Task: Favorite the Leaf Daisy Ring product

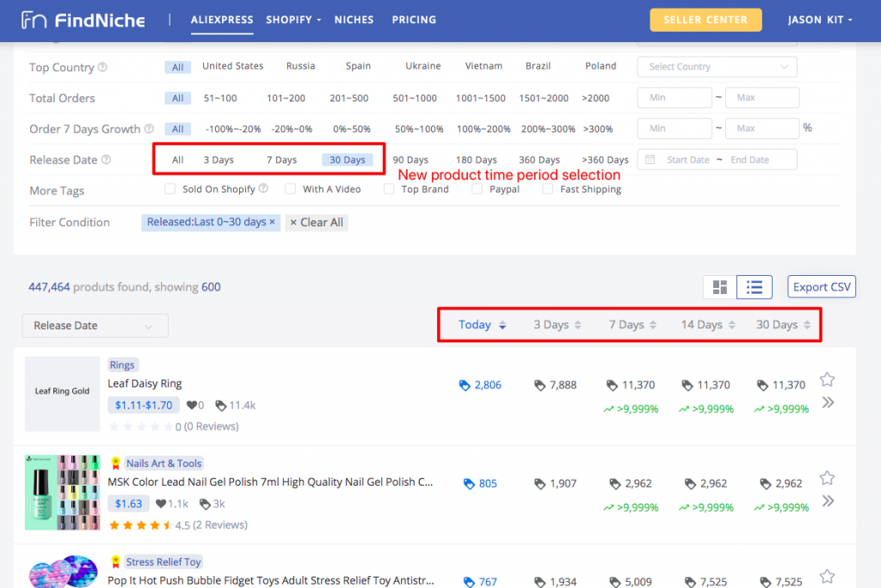Action: pos(827,380)
